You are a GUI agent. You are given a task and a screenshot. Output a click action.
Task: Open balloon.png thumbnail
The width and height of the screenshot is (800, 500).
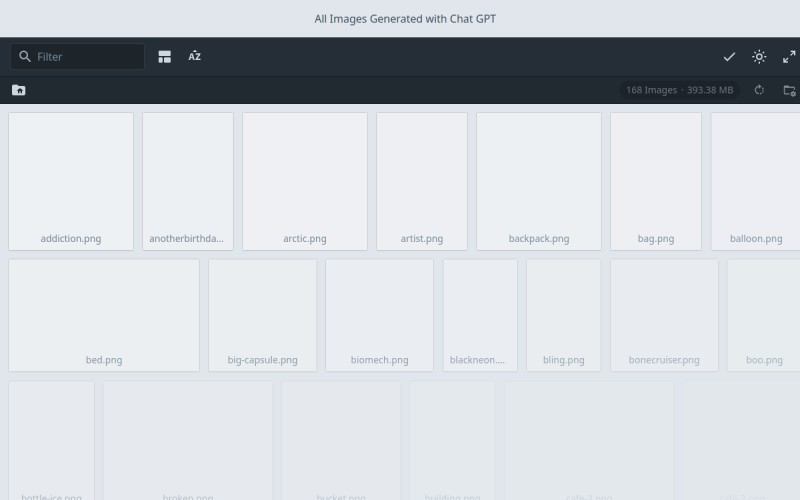(756, 182)
